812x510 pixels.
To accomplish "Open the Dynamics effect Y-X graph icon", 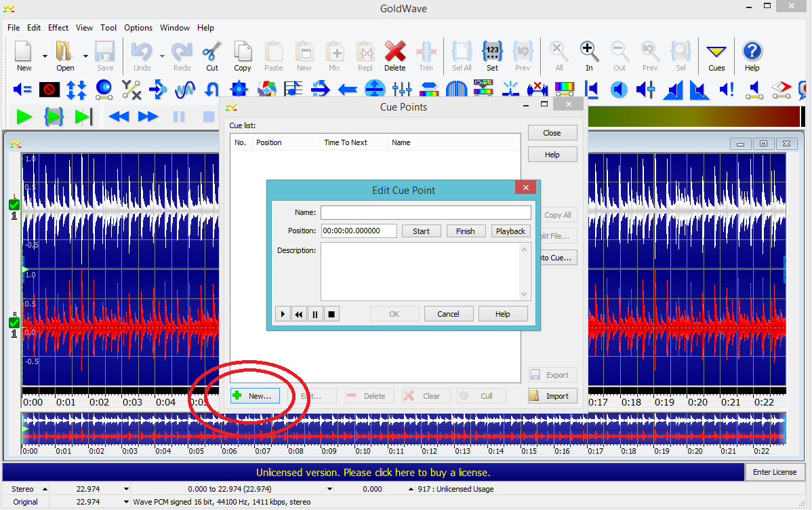I will 131,90.
